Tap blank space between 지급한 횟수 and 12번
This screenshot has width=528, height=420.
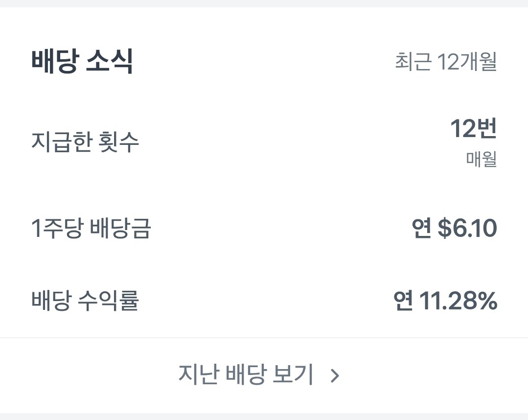click(x=294, y=142)
